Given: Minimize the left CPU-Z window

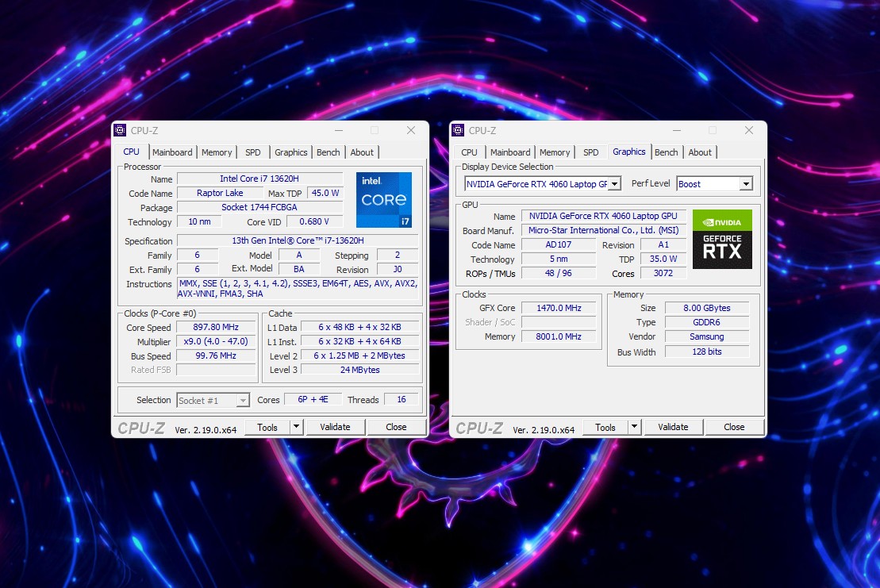Looking at the screenshot, I should [x=339, y=130].
